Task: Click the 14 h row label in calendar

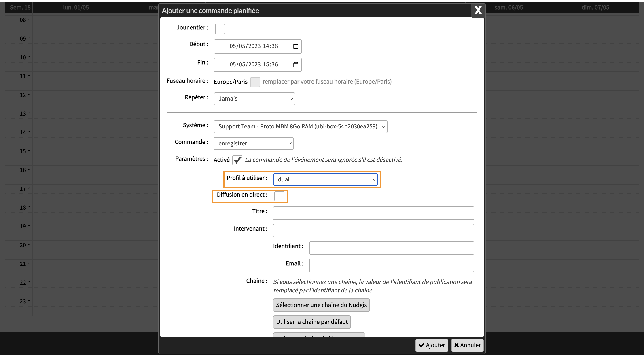Action: point(25,133)
